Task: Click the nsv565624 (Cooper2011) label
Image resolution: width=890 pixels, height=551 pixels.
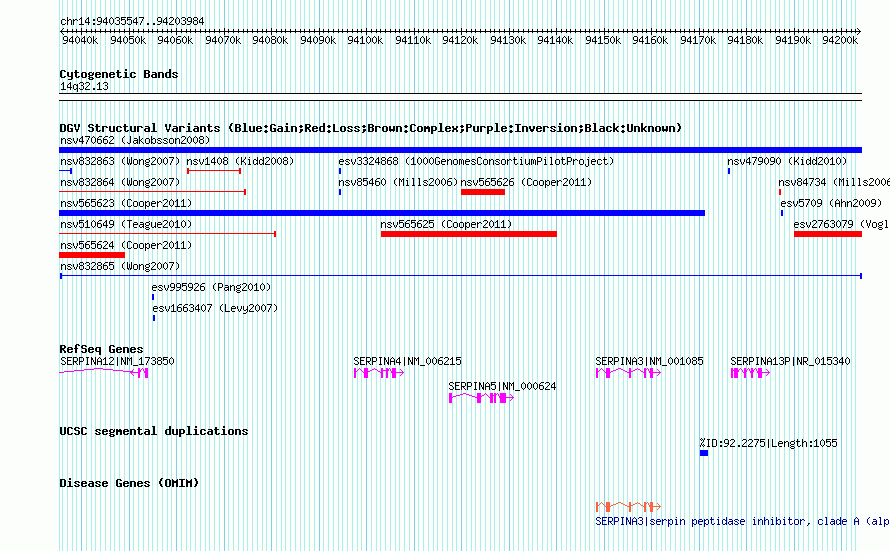Action: coord(126,245)
